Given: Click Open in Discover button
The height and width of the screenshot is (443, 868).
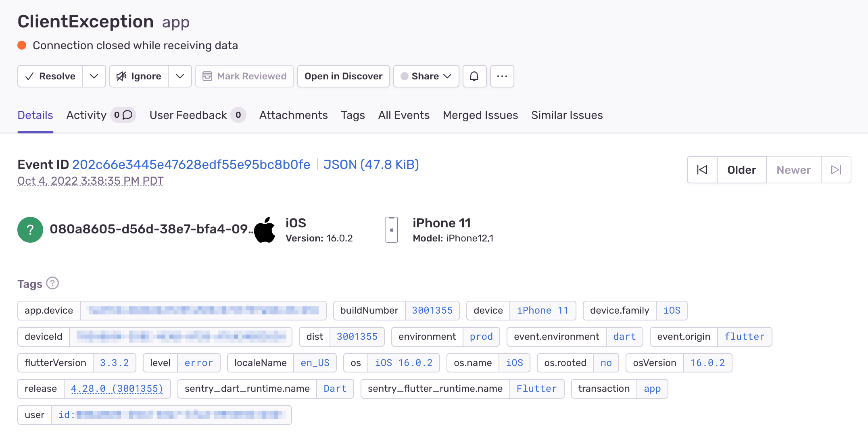Looking at the screenshot, I should pos(343,76).
